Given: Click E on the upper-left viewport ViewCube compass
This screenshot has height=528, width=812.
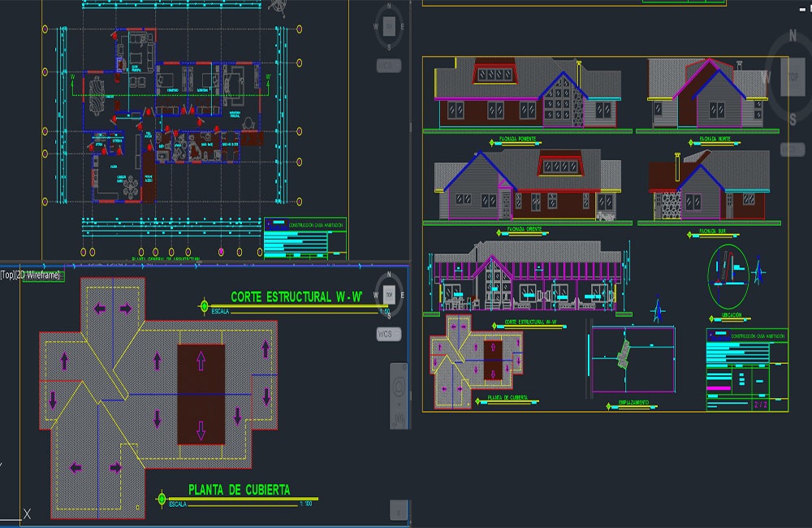Looking at the screenshot, I should point(403,27).
